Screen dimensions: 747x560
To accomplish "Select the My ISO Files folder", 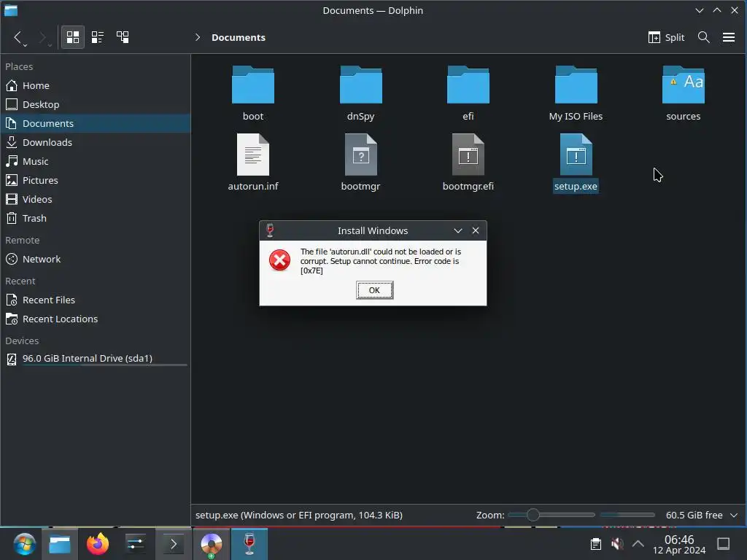I will click(576, 85).
